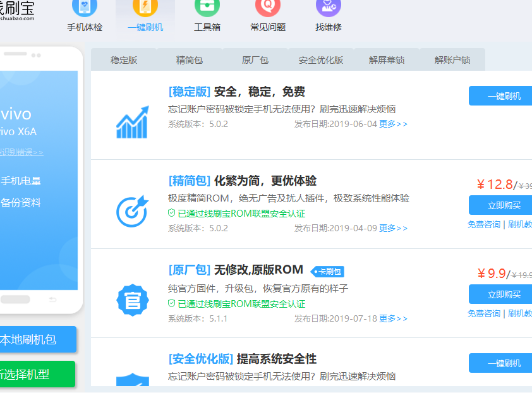Click 免费咨询 link under 原厂包 price
The height and width of the screenshot is (393, 532).
pyautogui.click(x=484, y=313)
